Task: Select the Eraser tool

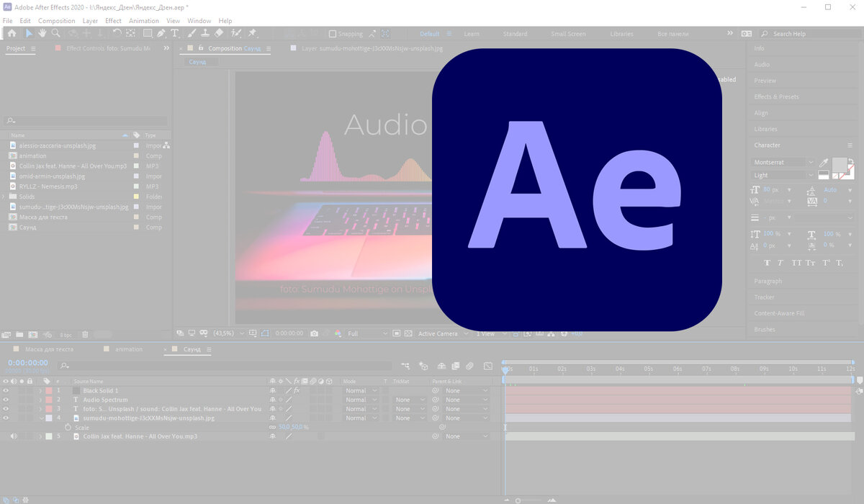Action: (x=219, y=33)
